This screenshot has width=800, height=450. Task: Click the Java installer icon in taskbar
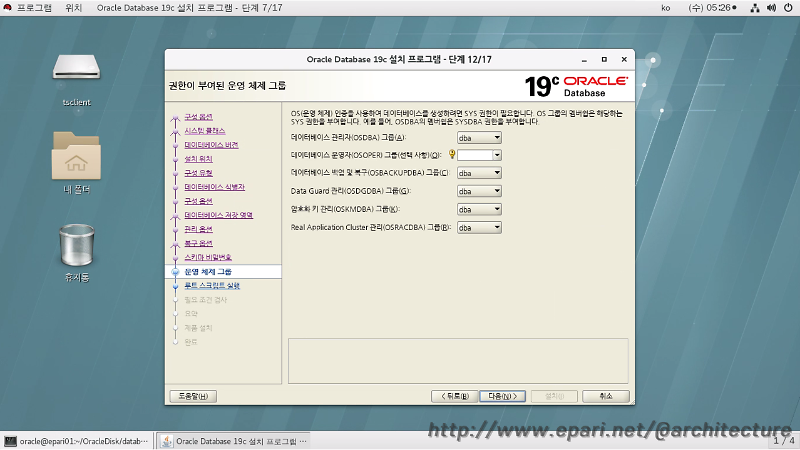pos(166,441)
